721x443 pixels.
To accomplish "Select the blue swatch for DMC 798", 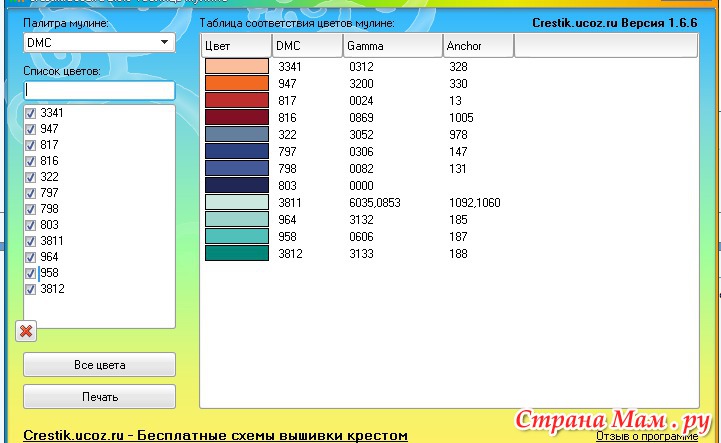I will coord(237,168).
